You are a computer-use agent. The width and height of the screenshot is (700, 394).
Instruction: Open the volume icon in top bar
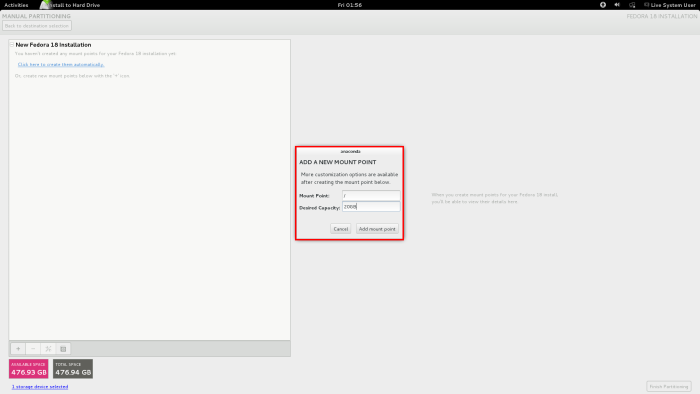pyautogui.click(x=617, y=5)
